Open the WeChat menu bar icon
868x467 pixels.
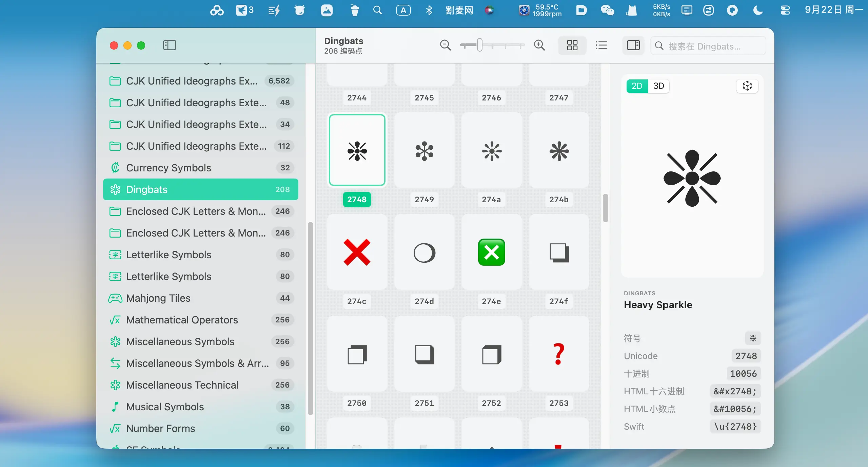[607, 10]
